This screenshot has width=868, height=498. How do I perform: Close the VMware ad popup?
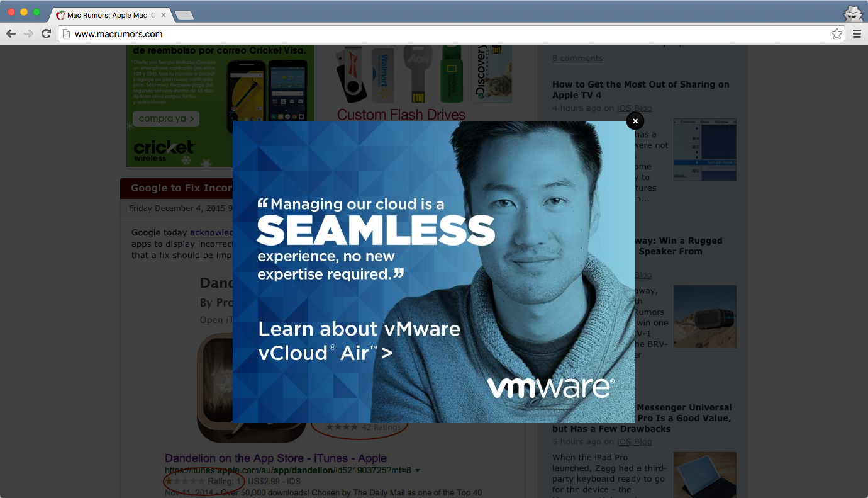(x=635, y=121)
